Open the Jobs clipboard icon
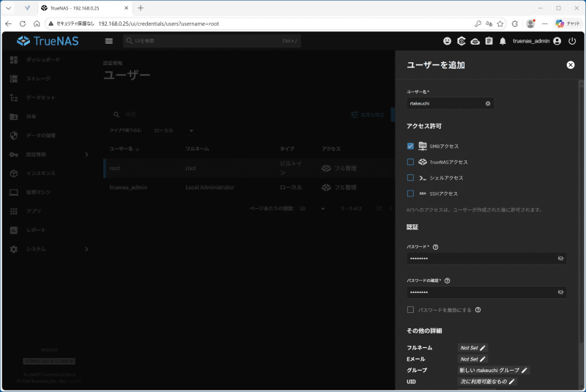Viewport: 586px width, 392px height. (x=489, y=41)
